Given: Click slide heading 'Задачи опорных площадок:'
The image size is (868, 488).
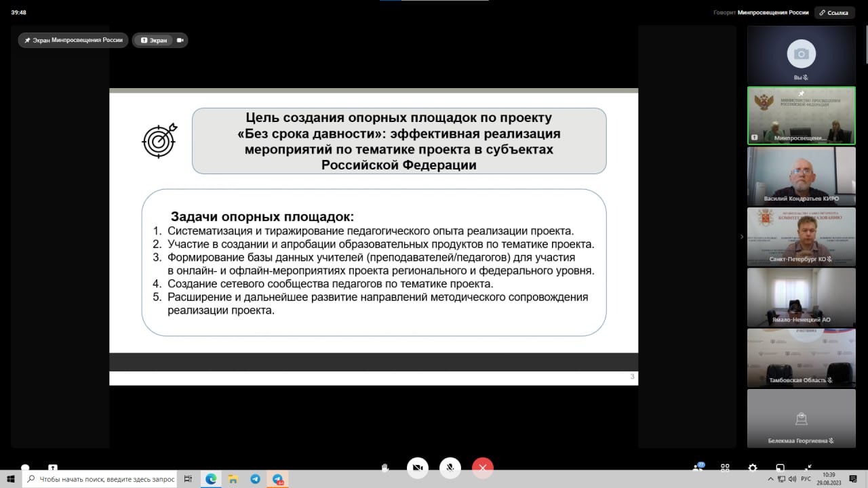Looking at the screenshot, I should click(262, 217).
